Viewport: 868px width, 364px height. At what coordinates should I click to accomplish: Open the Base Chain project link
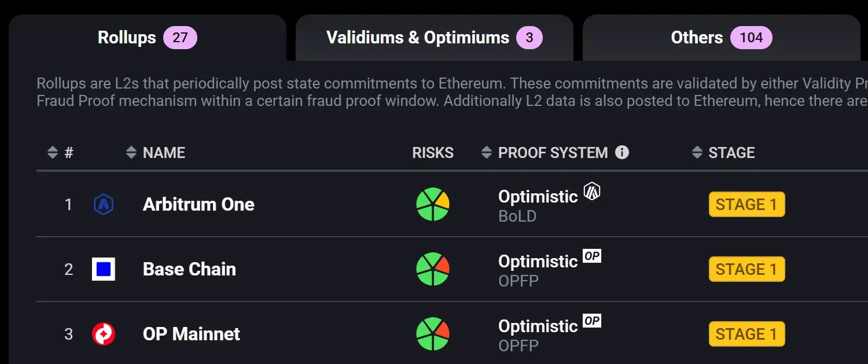click(x=189, y=269)
